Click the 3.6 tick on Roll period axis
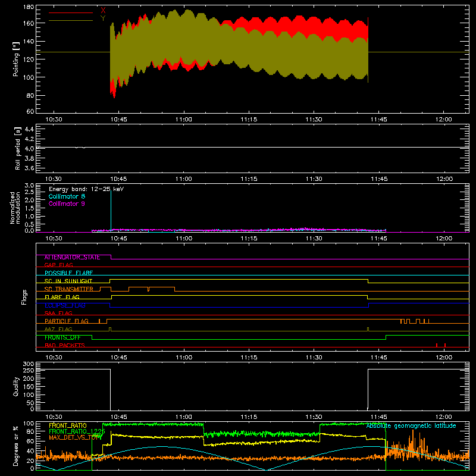476x476 pixels. [29, 168]
